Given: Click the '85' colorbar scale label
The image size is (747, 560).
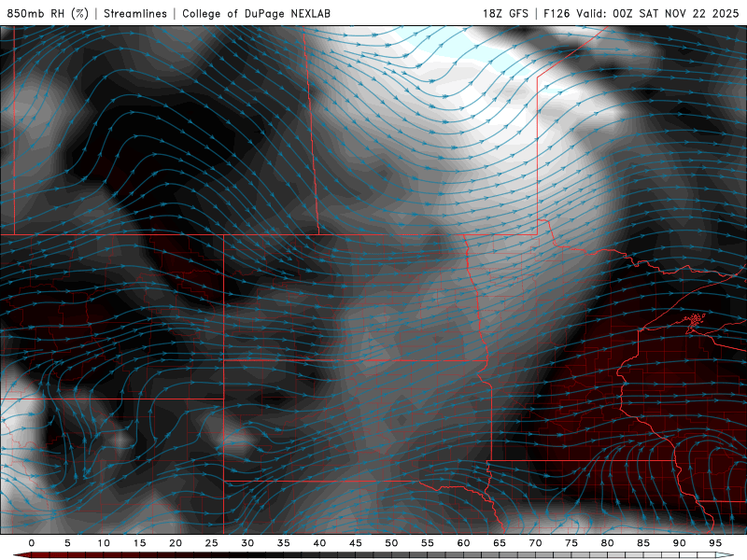Looking at the screenshot, I should [643, 543].
